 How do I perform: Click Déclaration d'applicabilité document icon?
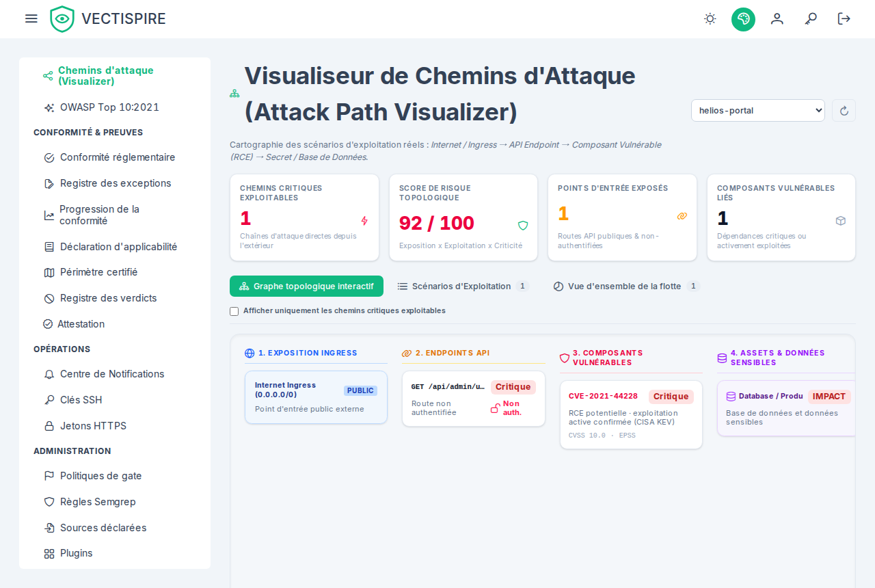[49, 247]
